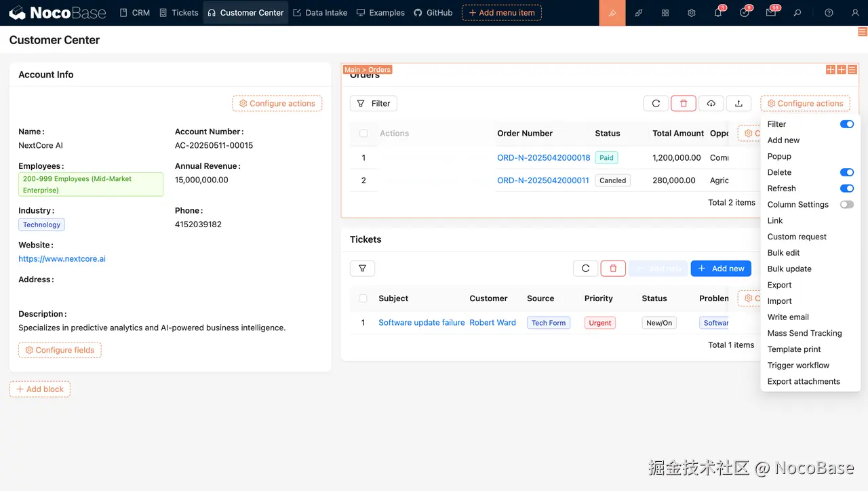Open the CRM menu tab
This screenshot has width=868, height=491.
(135, 13)
